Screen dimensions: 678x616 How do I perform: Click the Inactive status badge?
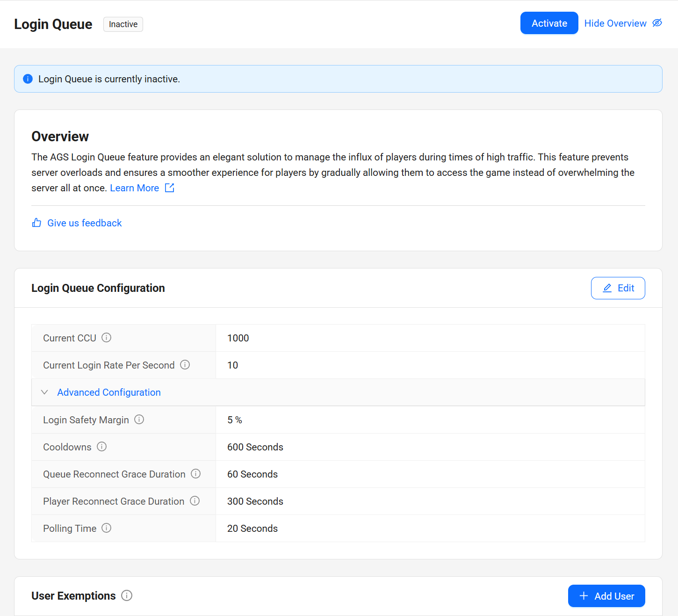click(123, 24)
